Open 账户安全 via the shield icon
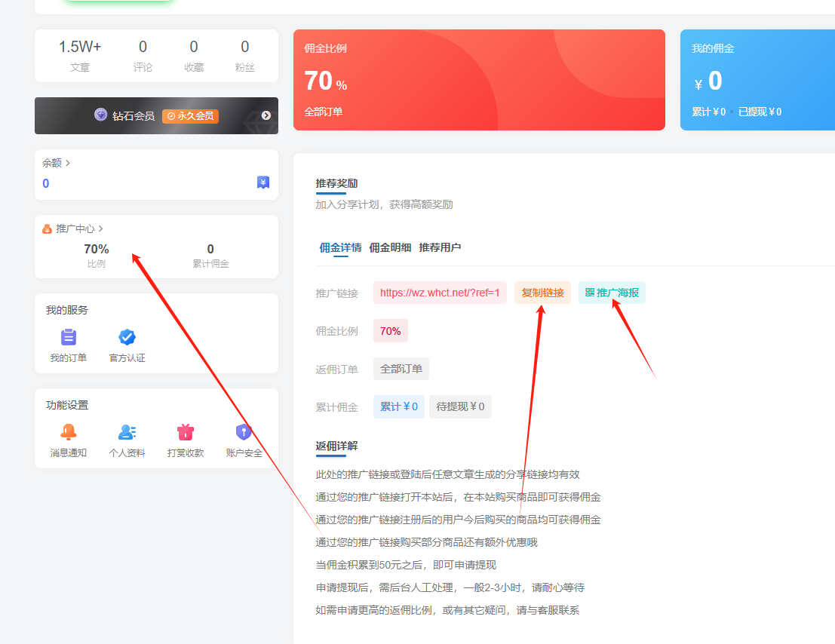 coord(243,431)
